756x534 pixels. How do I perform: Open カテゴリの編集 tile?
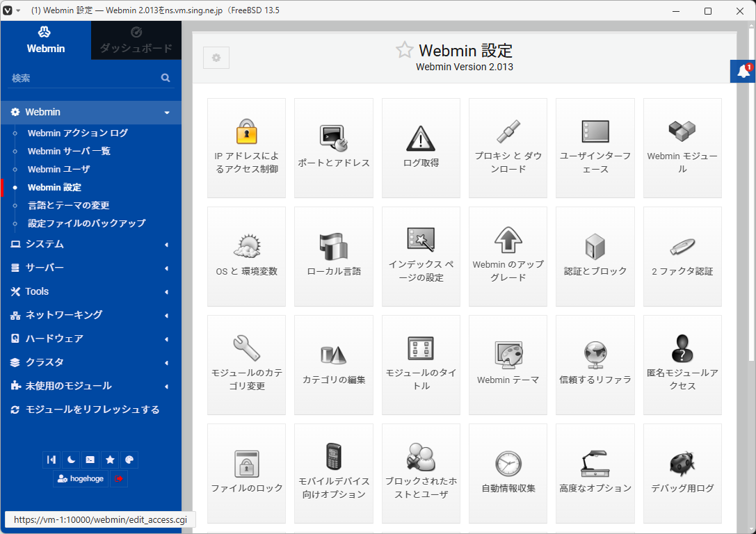tap(334, 365)
